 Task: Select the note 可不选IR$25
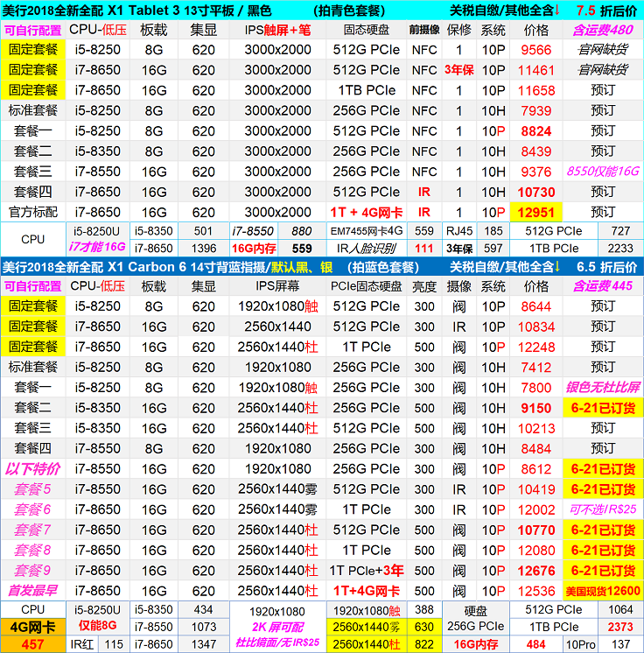click(x=602, y=509)
